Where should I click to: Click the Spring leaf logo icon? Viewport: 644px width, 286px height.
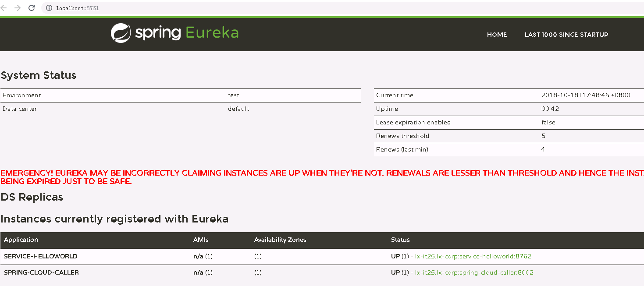click(121, 33)
